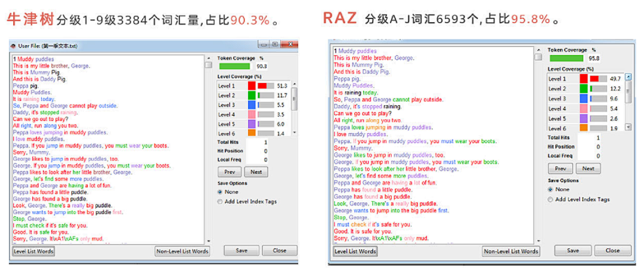Viewport: 644px width, 271px height.
Task: Select None save option in left window
Action: coord(220,192)
